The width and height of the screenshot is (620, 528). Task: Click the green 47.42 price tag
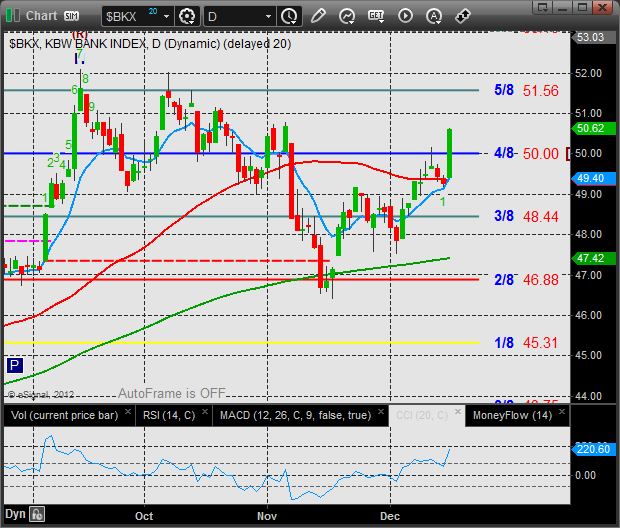(594, 258)
